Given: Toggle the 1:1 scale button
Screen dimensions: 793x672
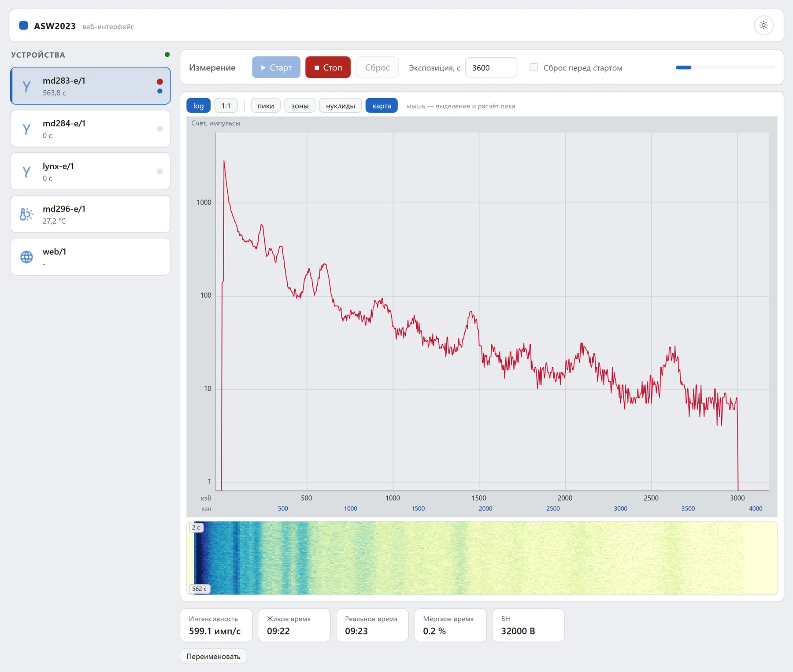Looking at the screenshot, I should [226, 106].
